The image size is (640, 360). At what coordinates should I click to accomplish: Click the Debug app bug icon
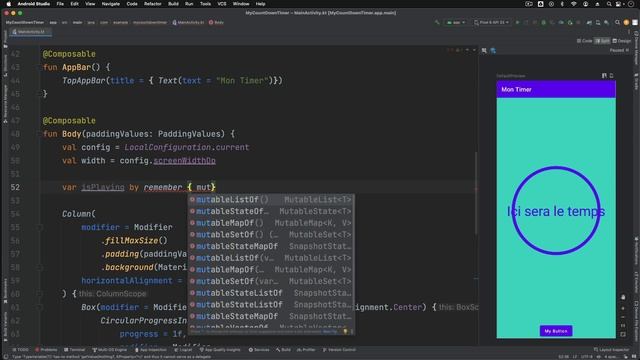[544, 22]
